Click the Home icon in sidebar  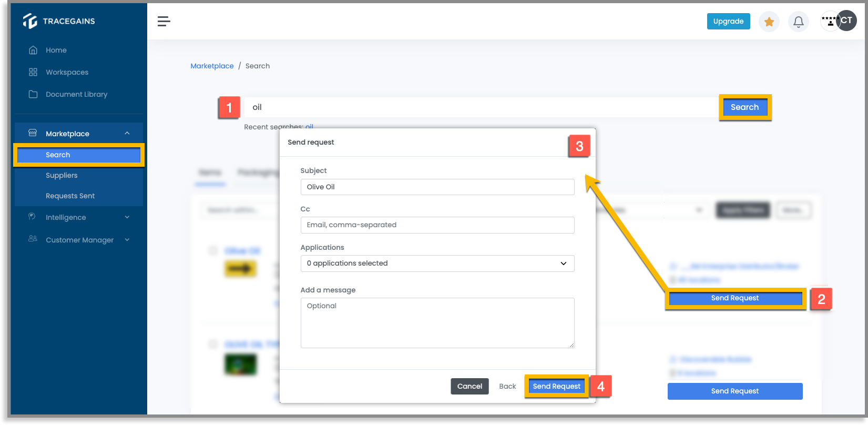33,50
